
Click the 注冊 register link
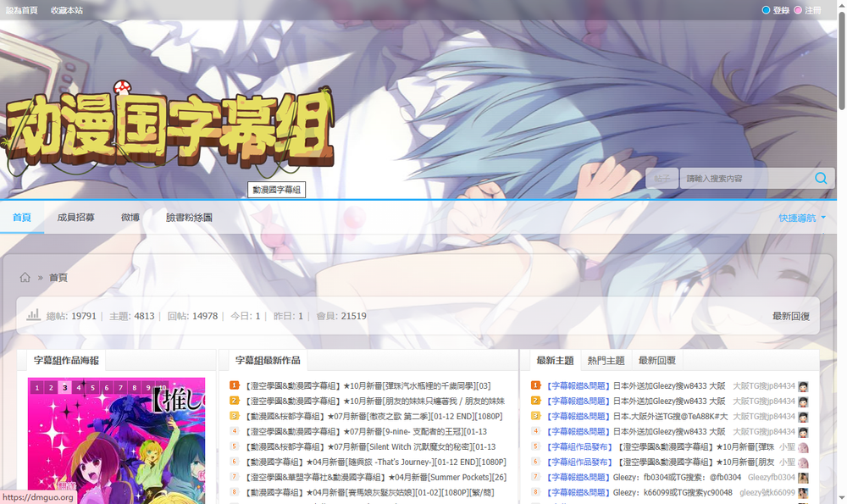pyautogui.click(x=813, y=10)
